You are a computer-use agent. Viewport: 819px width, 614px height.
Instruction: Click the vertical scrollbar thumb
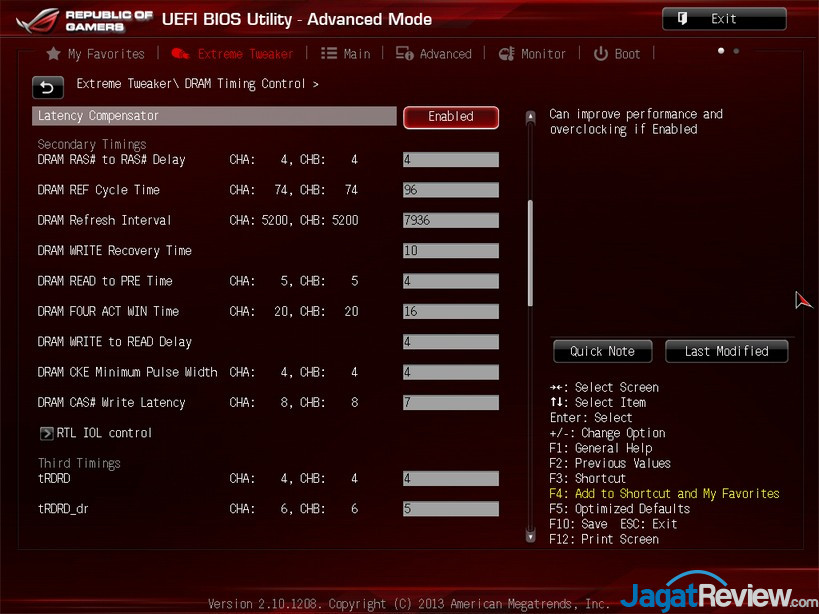tap(530, 253)
